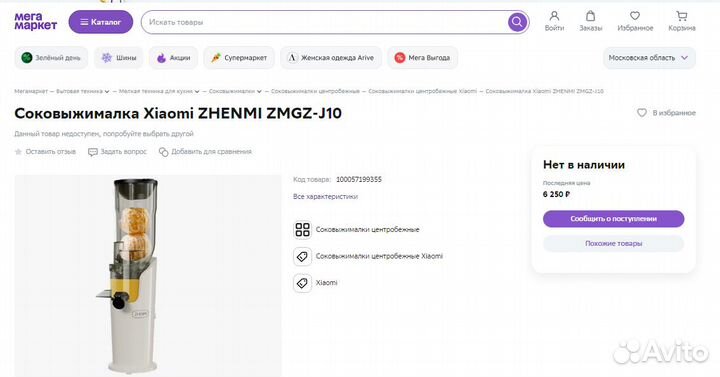Viewport: 720px width, 377px height.
Task: Open Женская одежда Arive chip
Action: pos(331,58)
